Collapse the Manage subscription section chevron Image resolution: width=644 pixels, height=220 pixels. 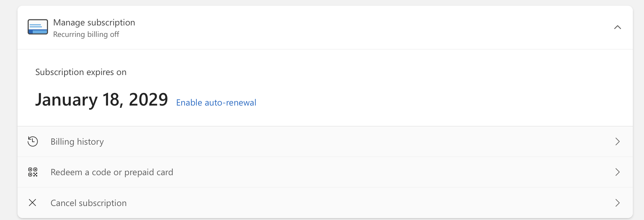[x=617, y=27]
